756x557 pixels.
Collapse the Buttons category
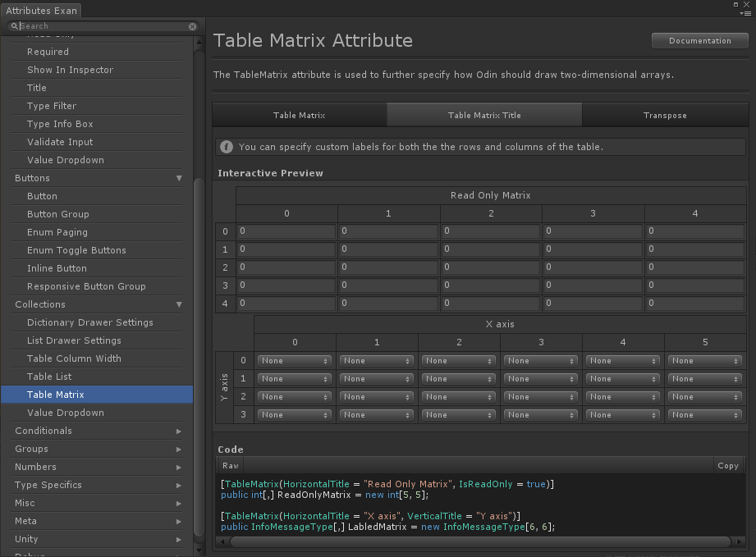(x=179, y=178)
